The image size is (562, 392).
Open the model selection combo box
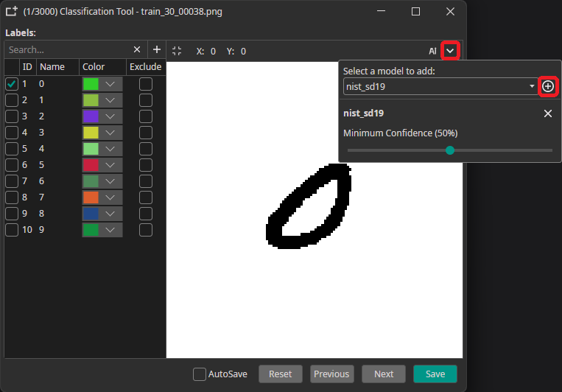coord(440,87)
